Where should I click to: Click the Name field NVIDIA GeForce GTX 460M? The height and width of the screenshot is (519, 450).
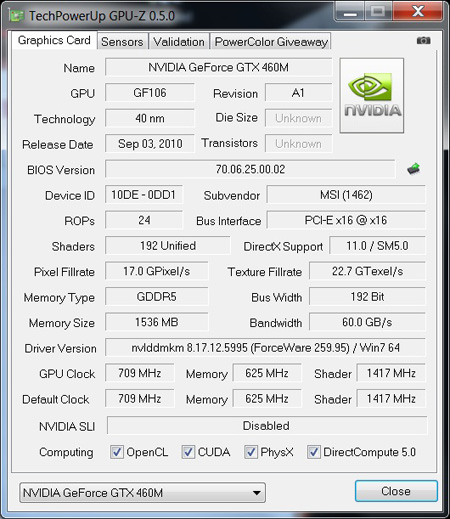(219, 67)
